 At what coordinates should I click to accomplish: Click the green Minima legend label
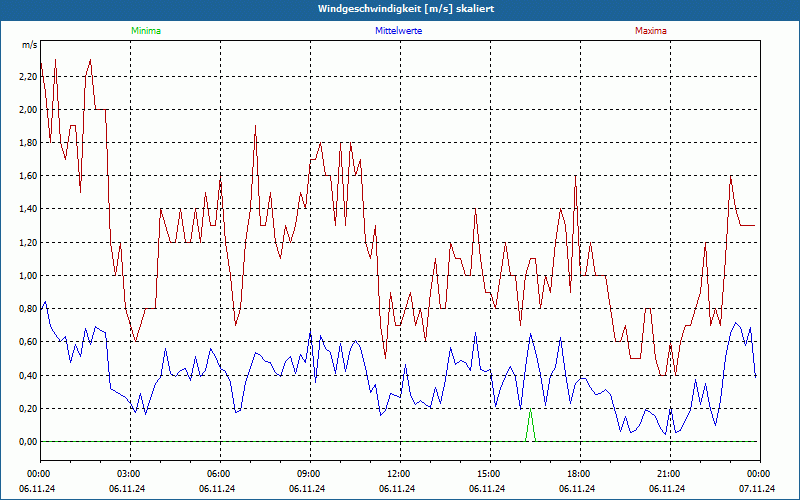point(146,31)
